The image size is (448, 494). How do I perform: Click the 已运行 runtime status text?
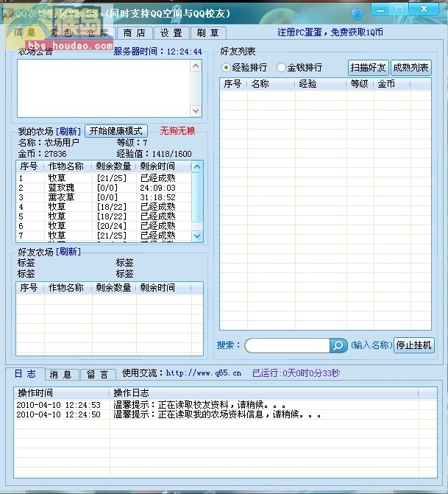(x=296, y=373)
